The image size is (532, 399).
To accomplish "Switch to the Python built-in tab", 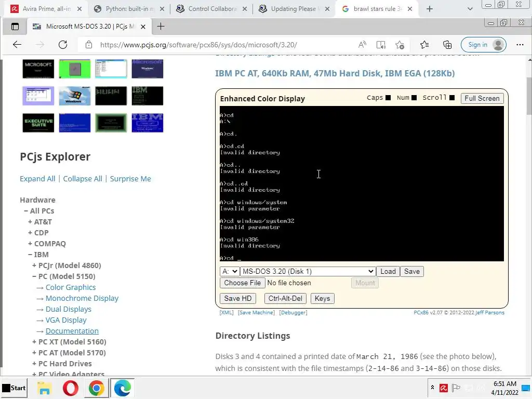I will click(129, 9).
